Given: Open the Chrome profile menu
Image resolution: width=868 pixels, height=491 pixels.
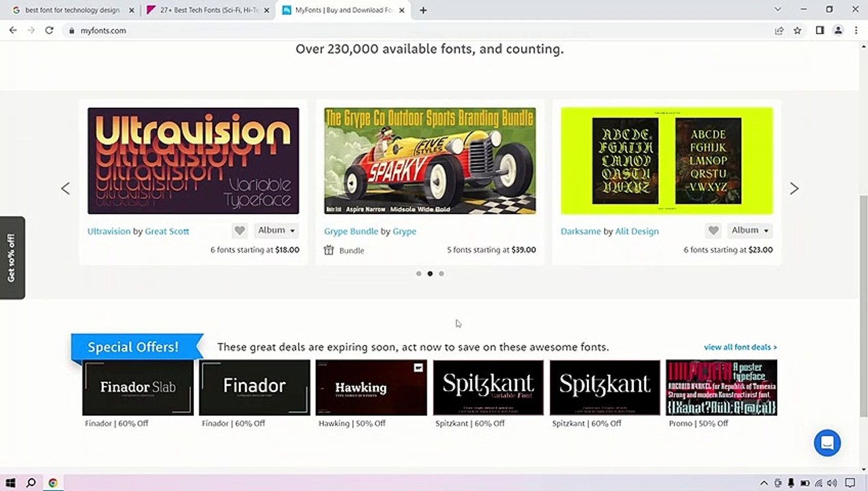Looking at the screenshot, I should pos(838,31).
